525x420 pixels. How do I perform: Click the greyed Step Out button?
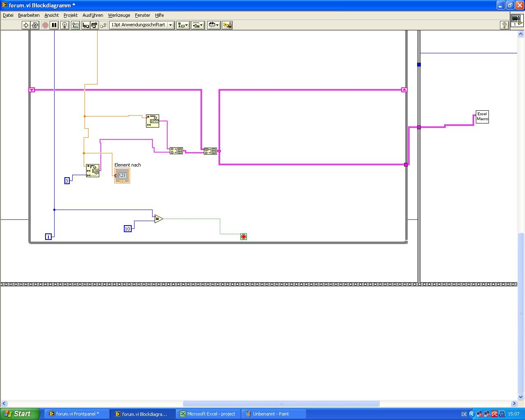(x=103, y=25)
